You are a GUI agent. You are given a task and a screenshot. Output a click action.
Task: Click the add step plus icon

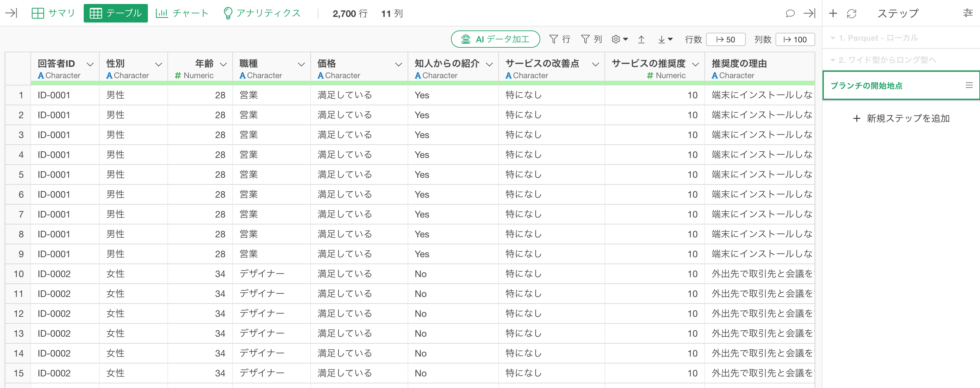(x=833, y=13)
